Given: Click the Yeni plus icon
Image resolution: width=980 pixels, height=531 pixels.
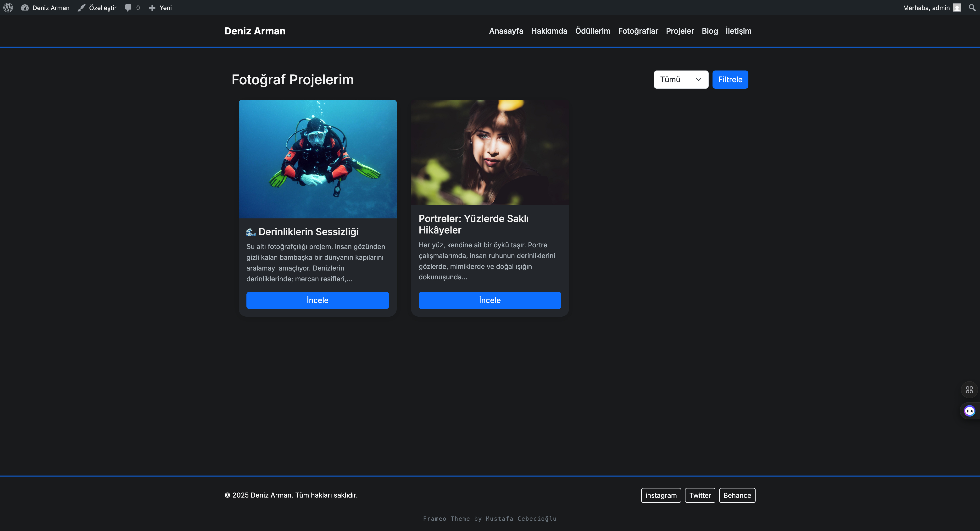Looking at the screenshot, I should [x=152, y=8].
